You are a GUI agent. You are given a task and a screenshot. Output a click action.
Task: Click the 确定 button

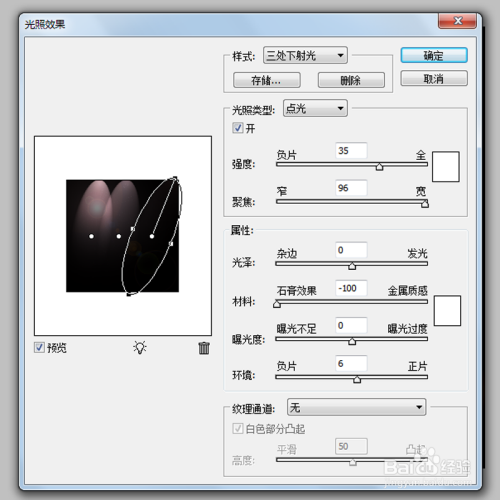[x=434, y=55]
